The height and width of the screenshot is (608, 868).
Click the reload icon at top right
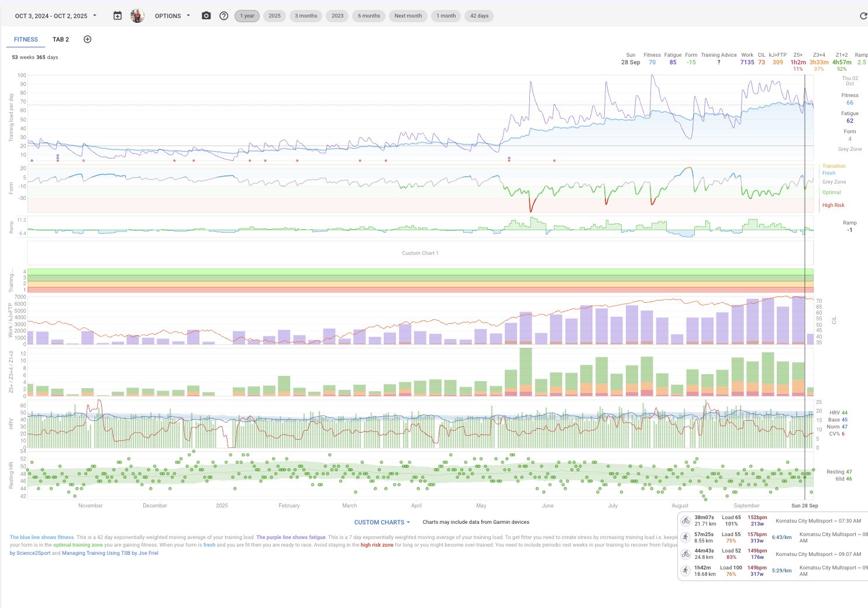point(863,16)
